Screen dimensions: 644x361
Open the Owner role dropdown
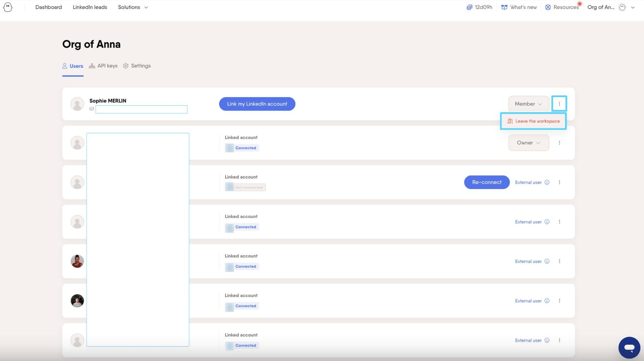529,143
